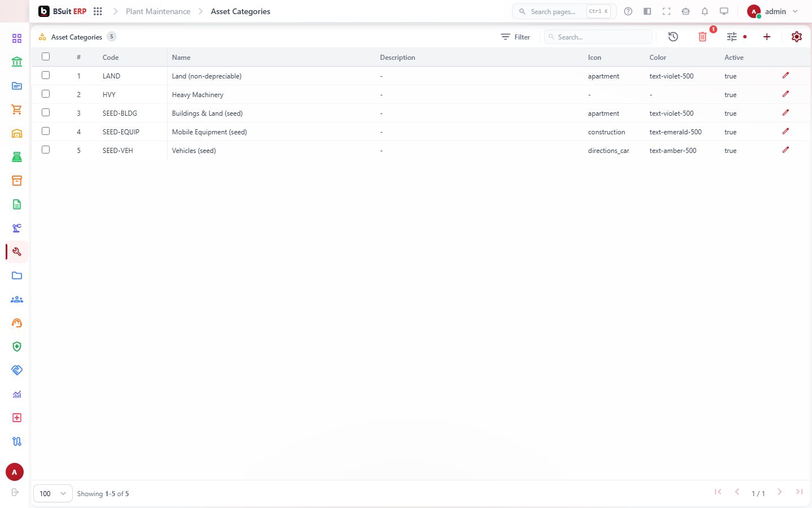The height and width of the screenshot is (508, 812).
Task: Select the 'text-emerald-500' color cell
Action: click(676, 132)
